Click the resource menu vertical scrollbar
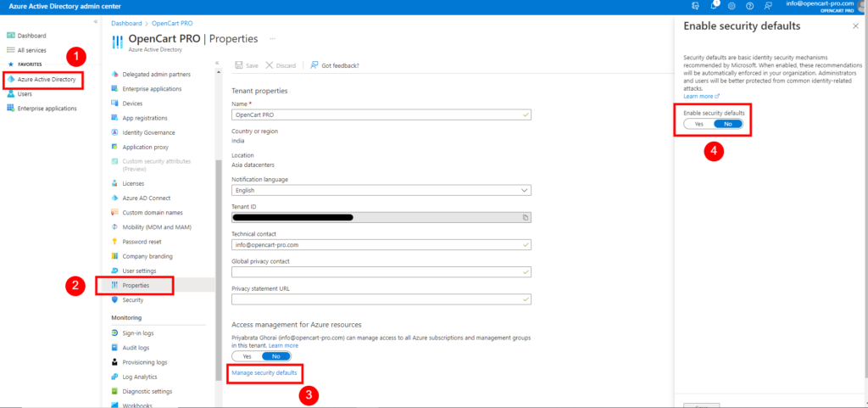The image size is (868, 408). tap(218, 270)
